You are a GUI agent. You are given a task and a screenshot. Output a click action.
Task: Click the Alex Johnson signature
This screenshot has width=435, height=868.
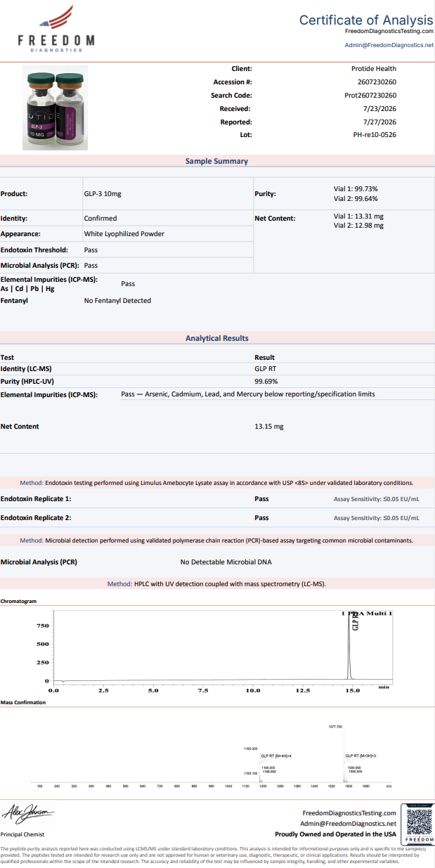tap(27, 815)
